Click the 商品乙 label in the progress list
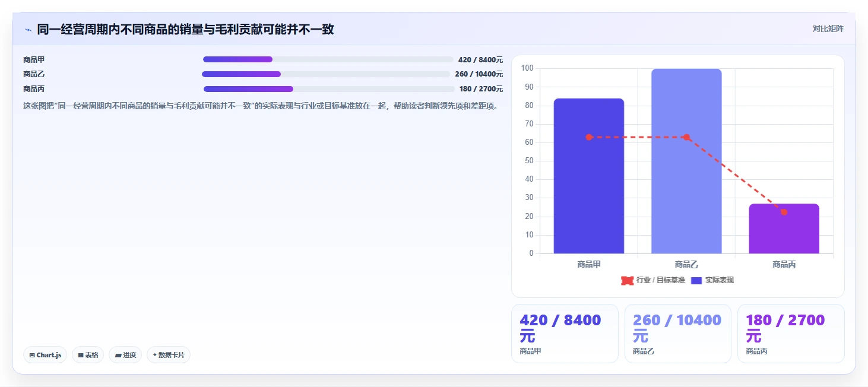The height and width of the screenshot is (387, 868). tap(34, 74)
